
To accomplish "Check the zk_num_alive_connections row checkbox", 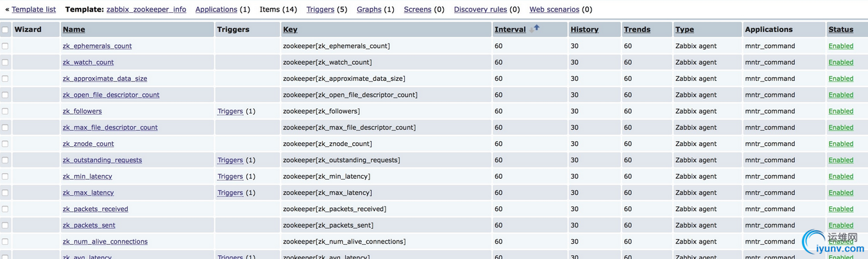I will (5, 242).
